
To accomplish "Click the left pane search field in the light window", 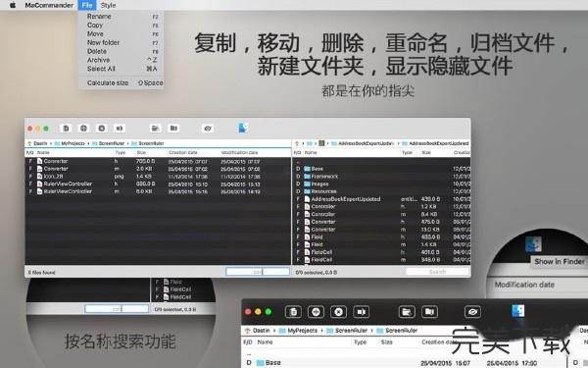I will (x=258, y=272).
